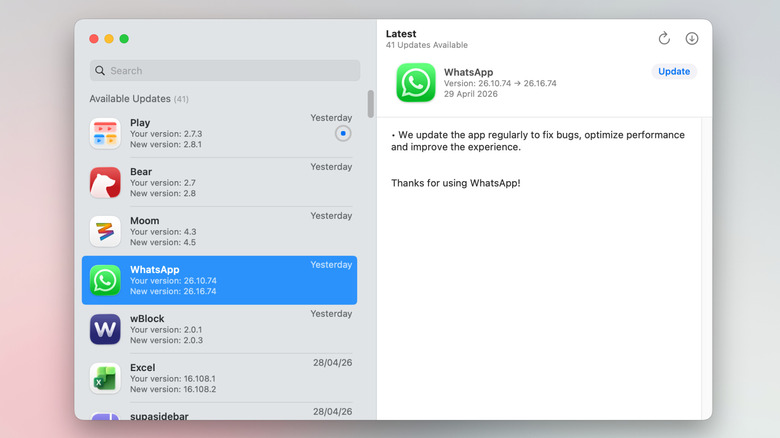This screenshot has height=438, width=780.
Task: Click the magnifying glass search icon
Action: (x=100, y=71)
